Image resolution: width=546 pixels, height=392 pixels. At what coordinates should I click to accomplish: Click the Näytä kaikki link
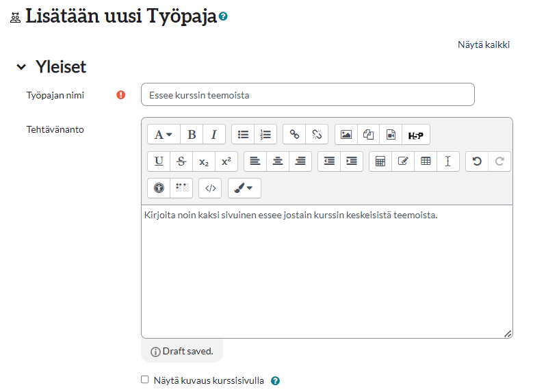coord(483,45)
